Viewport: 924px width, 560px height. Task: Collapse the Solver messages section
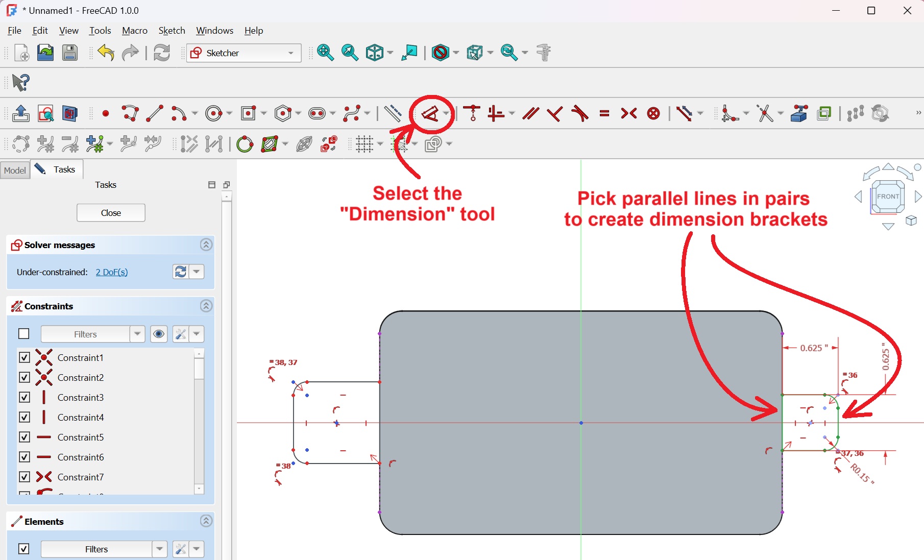[x=206, y=245]
